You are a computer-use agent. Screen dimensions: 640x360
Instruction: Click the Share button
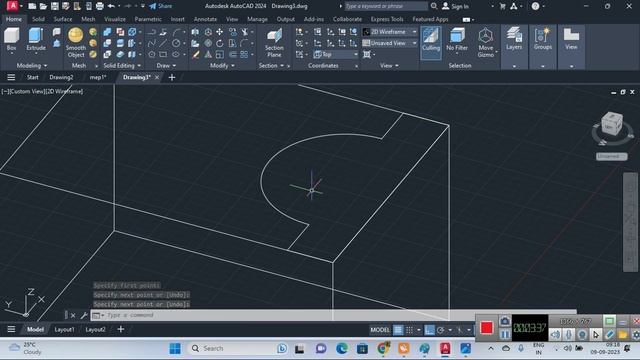[x=160, y=6]
